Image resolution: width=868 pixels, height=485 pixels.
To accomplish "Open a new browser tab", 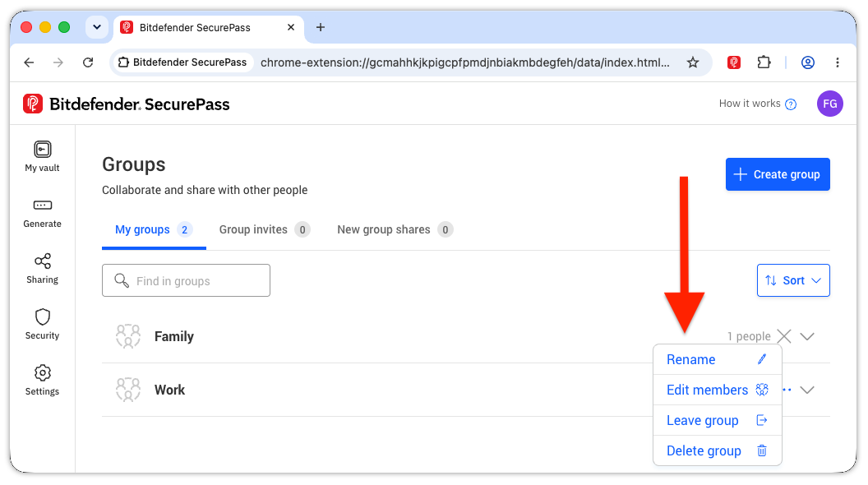I will [321, 27].
